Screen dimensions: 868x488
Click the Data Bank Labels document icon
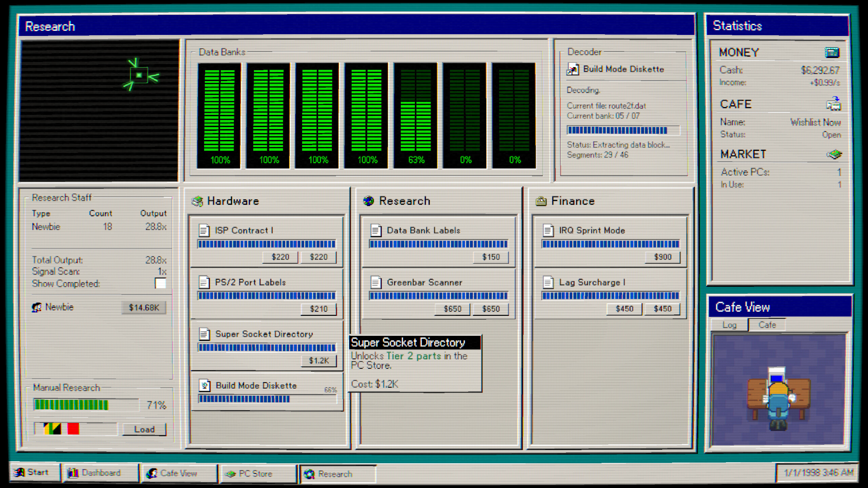click(x=376, y=230)
